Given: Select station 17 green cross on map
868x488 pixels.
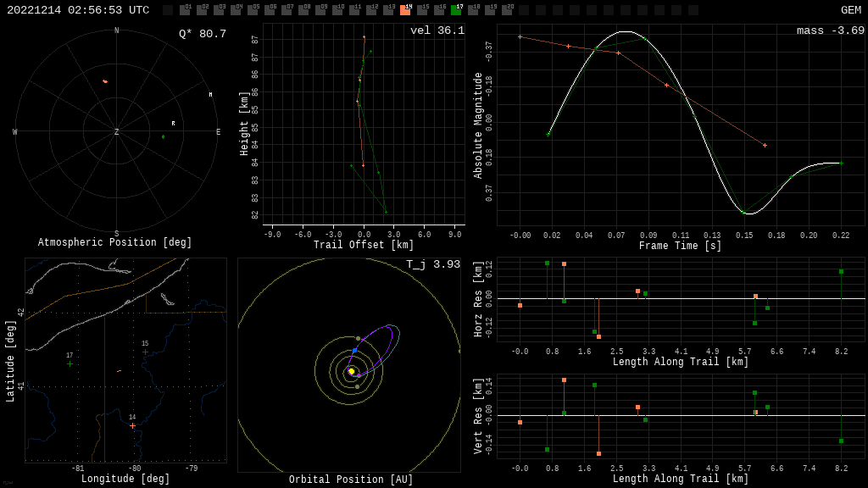Looking at the screenshot, I should pyautogui.click(x=70, y=363).
